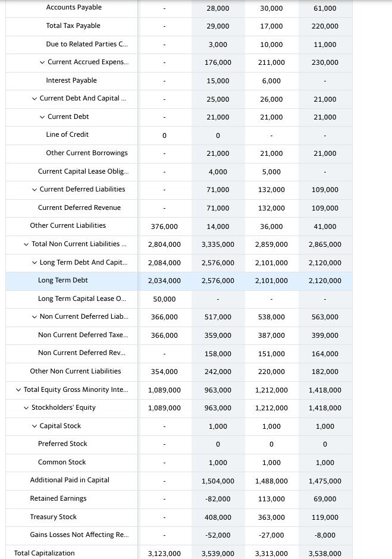Collapse the Capital Stock subsection
This screenshot has height=559, width=392.
[x=34, y=426]
